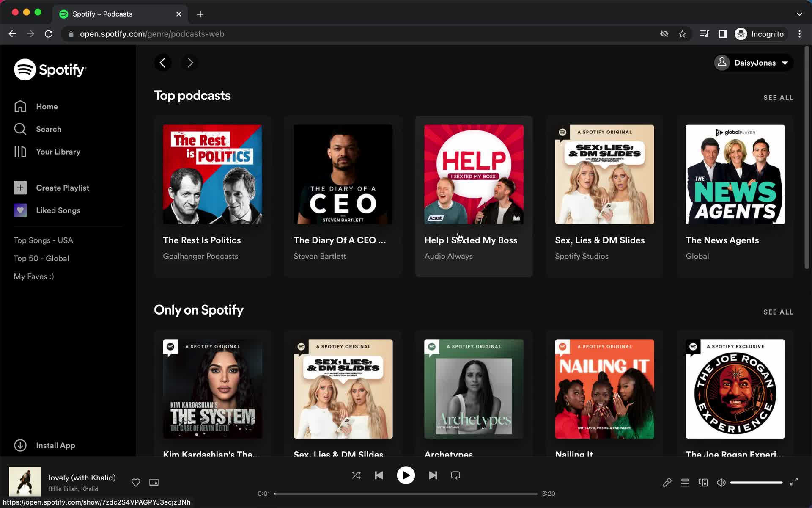Image resolution: width=812 pixels, height=508 pixels.
Task: Expand the tab search dropdown arrow
Action: pos(799,14)
